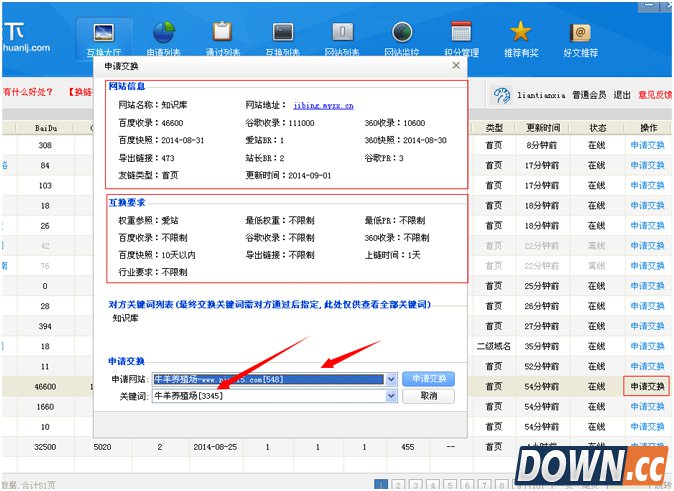The width and height of the screenshot is (674, 491).
Task: Select the current page 1 button
Action: [381, 485]
